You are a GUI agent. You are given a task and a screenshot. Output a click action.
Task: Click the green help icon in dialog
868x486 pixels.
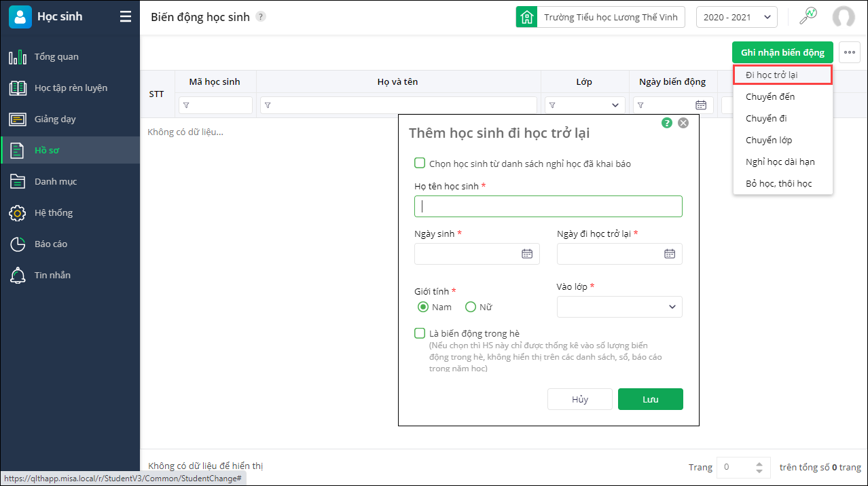(667, 123)
